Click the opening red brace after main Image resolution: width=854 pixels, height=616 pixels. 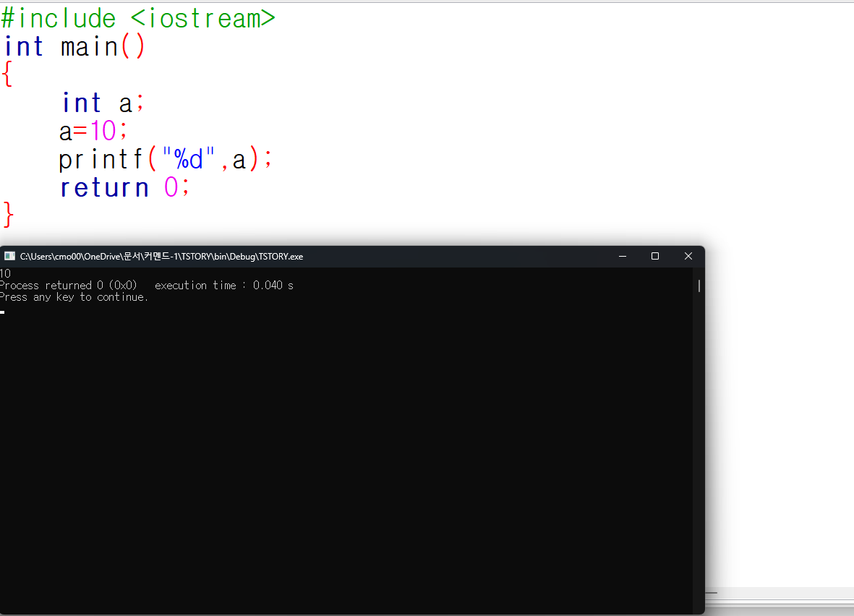(7, 74)
